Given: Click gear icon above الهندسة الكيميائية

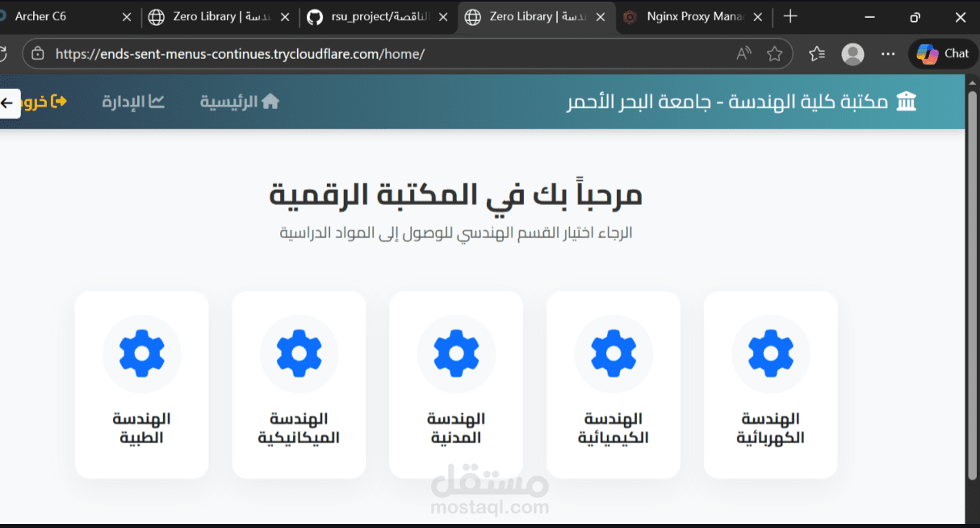Looking at the screenshot, I should coord(614,354).
